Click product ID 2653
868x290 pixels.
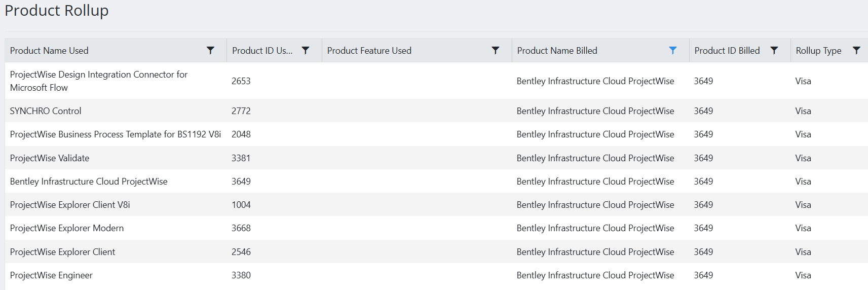pos(241,81)
